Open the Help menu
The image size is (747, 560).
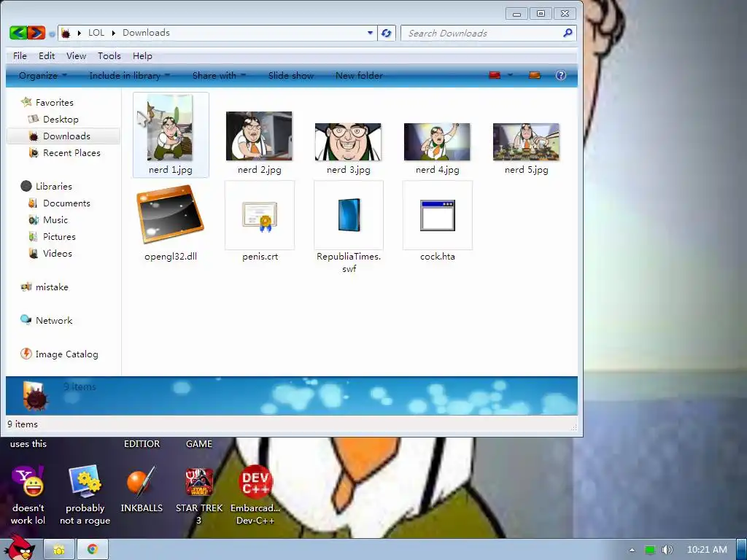click(142, 55)
